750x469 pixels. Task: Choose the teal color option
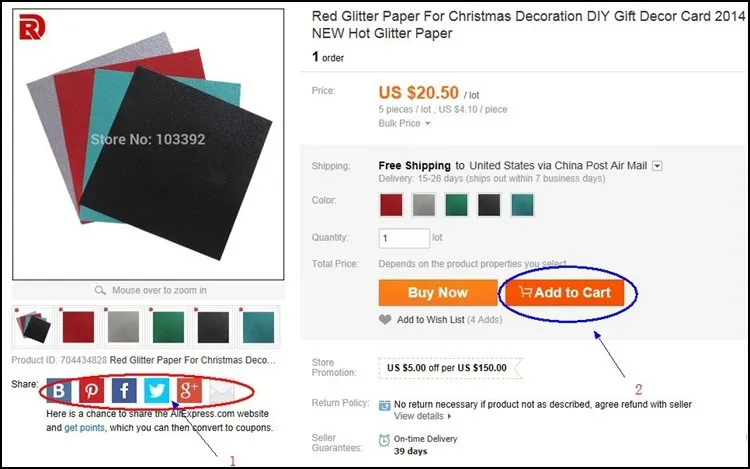(x=522, y=205)
